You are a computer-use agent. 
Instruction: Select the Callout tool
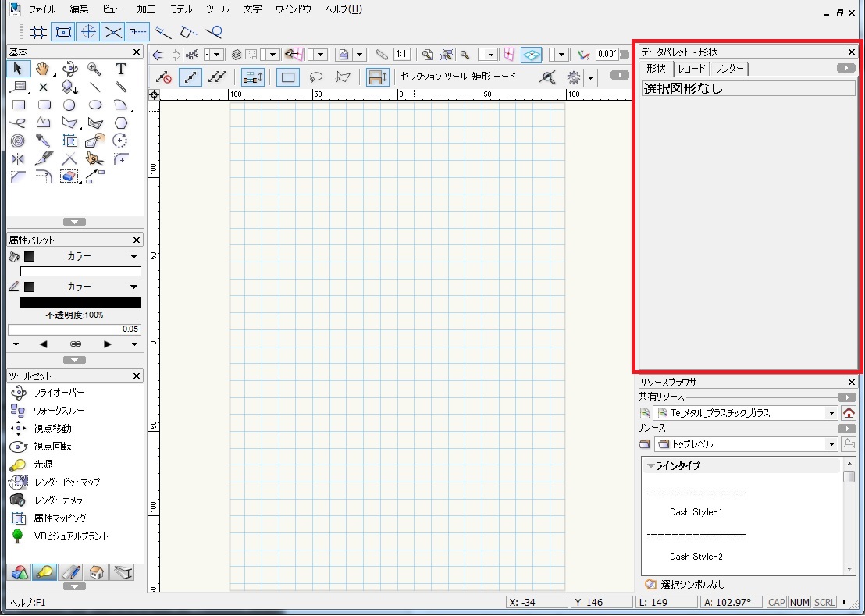[18, 87]
